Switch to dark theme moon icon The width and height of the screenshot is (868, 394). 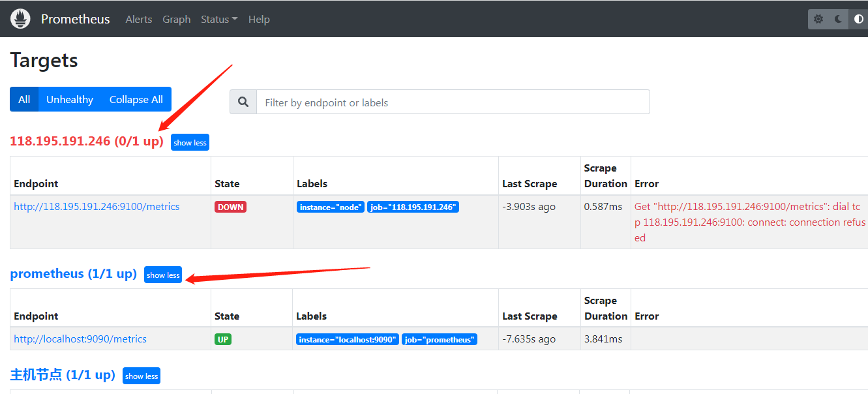pyautogui.click(x=839, y=19)
